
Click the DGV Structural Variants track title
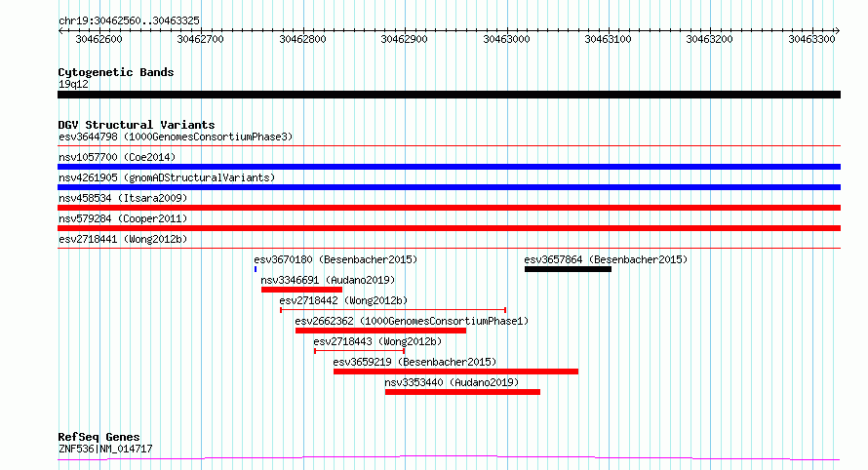[x=137, y=125]
